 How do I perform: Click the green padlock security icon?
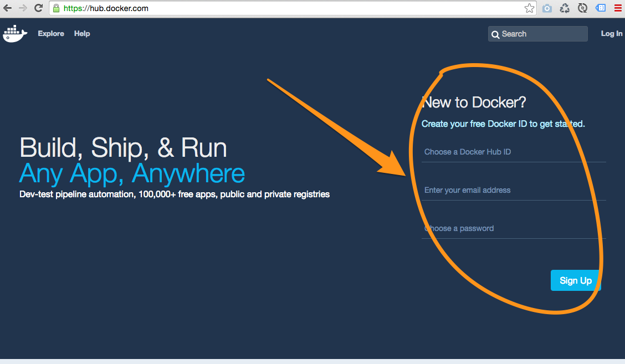(56, 8)
